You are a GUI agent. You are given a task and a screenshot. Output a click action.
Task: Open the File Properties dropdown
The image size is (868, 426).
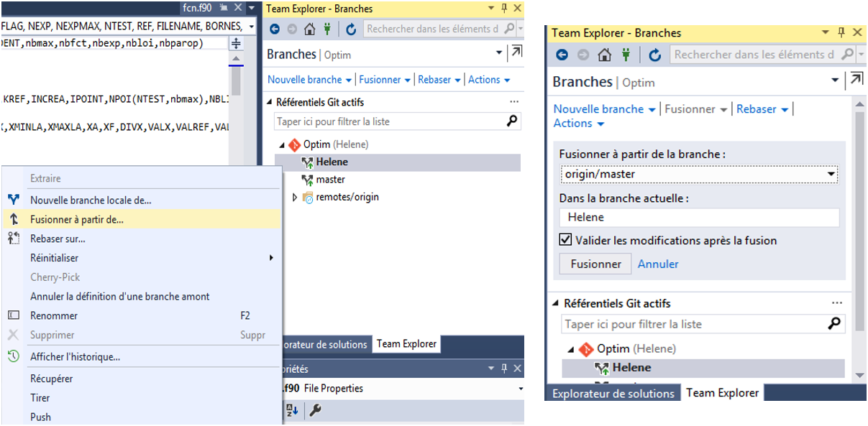click(x=520, y=389)
